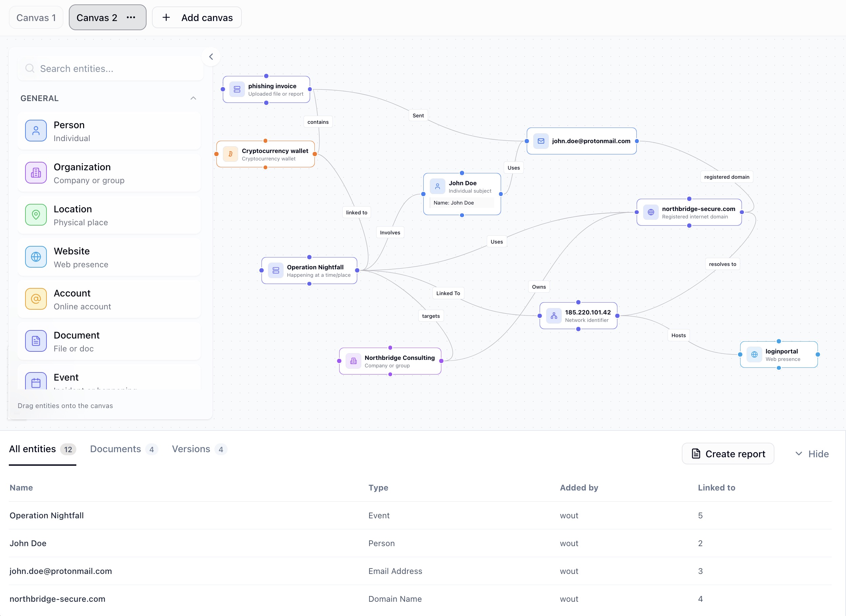Click the 'targets' edge label
The height and width of the screenshot is (616, 846).
pos(431,316)
